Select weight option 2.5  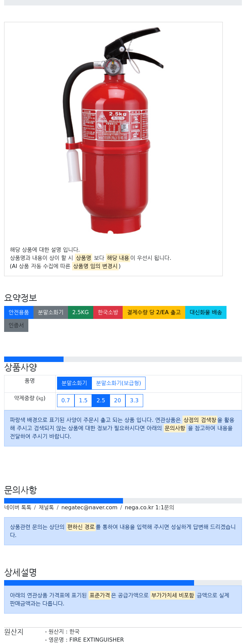point(101,401)
